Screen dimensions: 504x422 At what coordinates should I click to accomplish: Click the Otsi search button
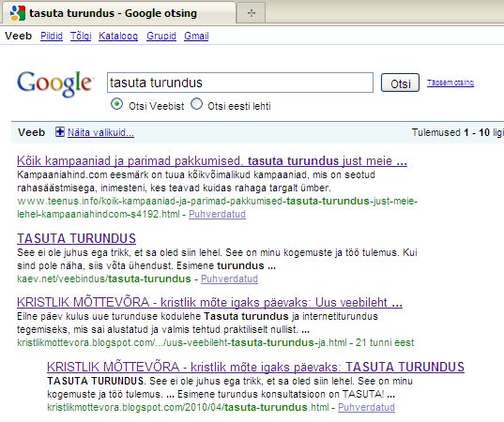point(400,83)
